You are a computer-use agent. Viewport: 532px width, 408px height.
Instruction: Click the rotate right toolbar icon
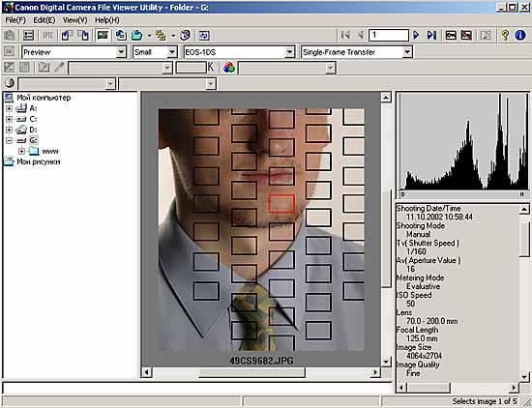point(83,35)
